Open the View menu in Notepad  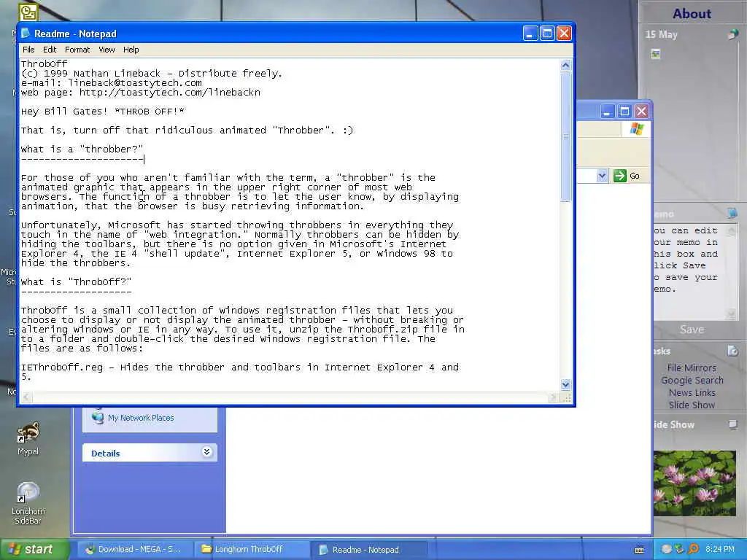click(107, 50)
